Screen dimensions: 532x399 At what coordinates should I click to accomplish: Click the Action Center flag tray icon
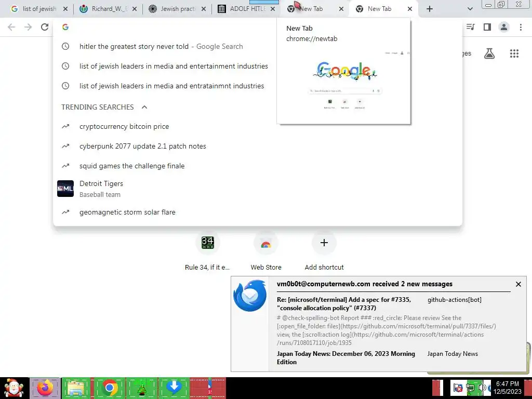click(458, 388)
